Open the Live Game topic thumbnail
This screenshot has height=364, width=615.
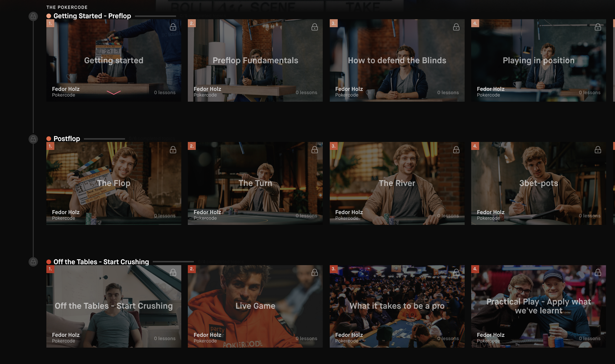click(x=255, y=306)
